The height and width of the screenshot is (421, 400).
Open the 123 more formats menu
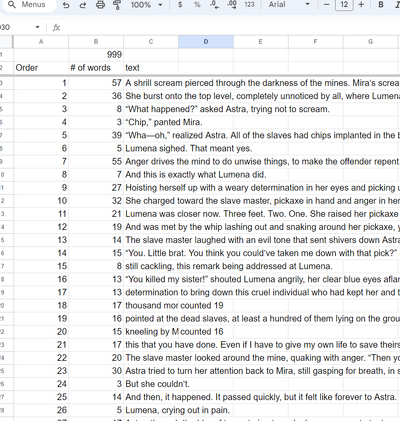pos(249,5)
